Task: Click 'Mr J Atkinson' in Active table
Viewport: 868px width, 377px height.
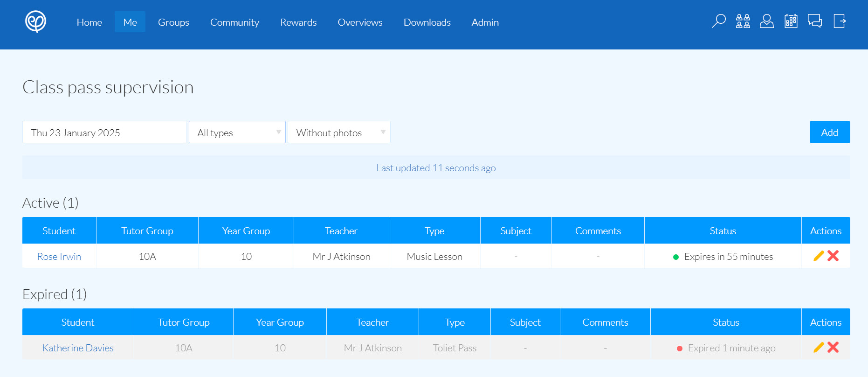Action: (x=342, y=257)
